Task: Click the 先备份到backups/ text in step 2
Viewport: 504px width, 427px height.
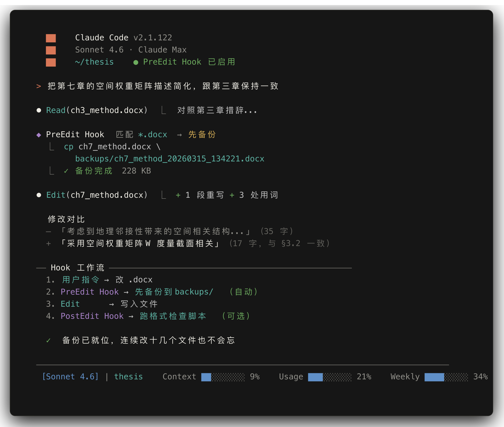Action: pyautogui.click(x=174, y=292)
